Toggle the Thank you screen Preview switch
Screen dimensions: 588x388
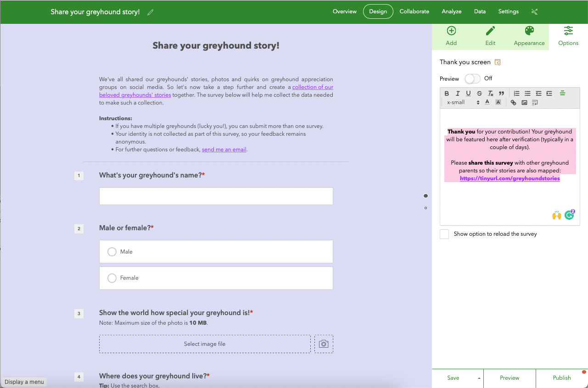[472, 79]
